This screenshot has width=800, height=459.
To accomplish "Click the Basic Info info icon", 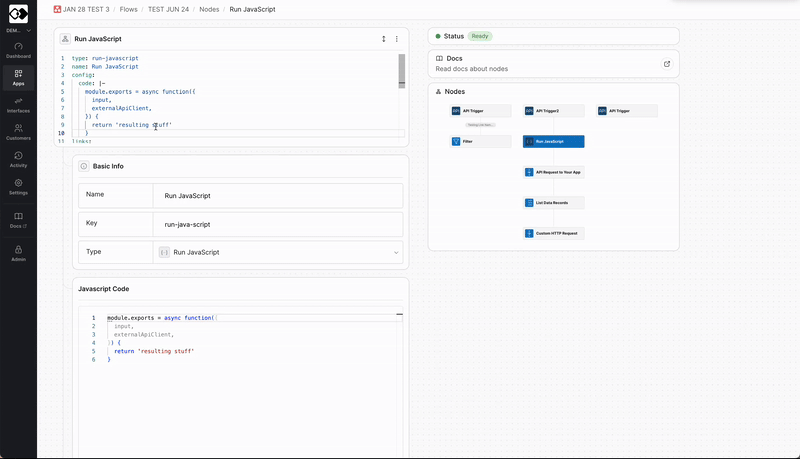I will (x=84, y=166).
